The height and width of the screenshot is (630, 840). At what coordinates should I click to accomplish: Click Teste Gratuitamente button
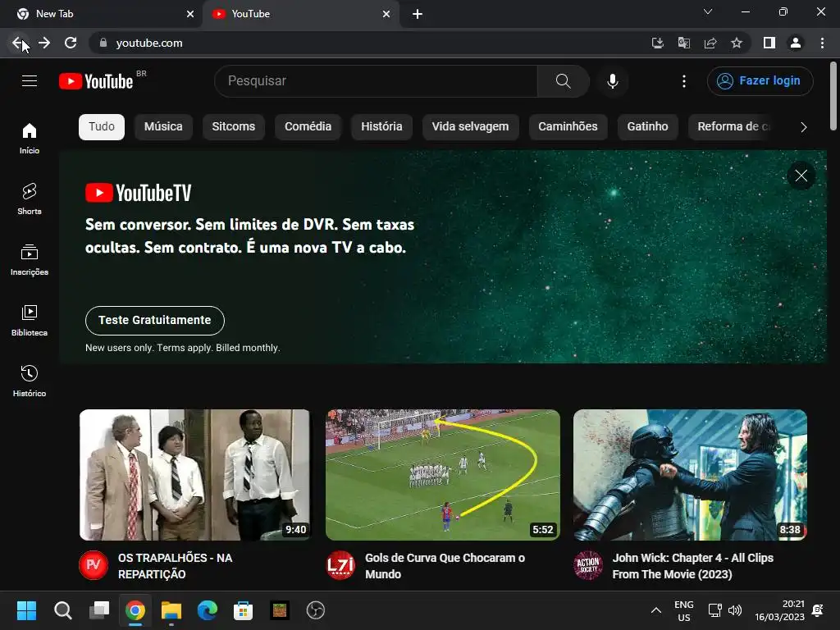(x=155, y=321)
